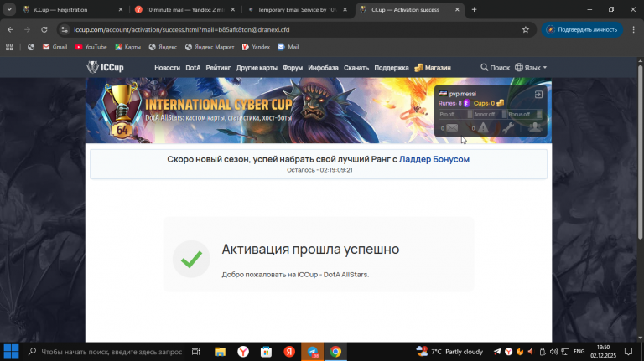This screenshot has width=644, height=361.
Task: Open warnings triangle icon in user panel
Action: [x=483, y=128]
